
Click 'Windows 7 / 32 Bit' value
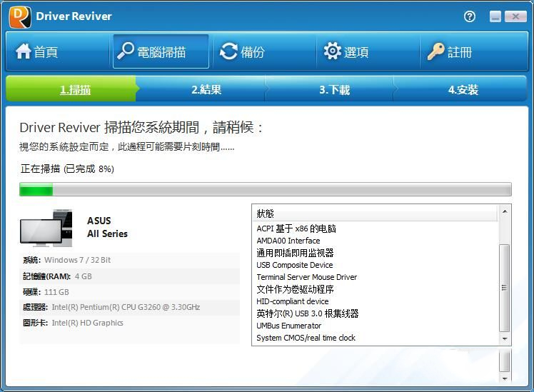point(77,260)
